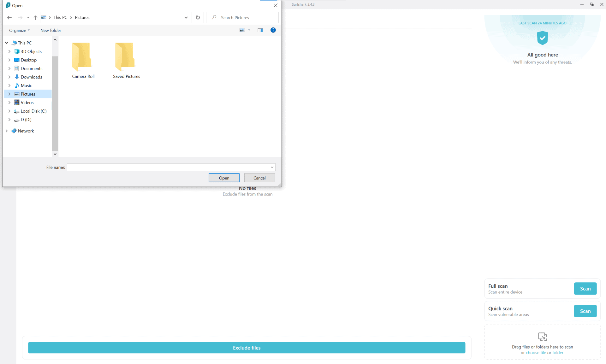Click the choose folder link
606x364 pixels.
click(558, 352)
